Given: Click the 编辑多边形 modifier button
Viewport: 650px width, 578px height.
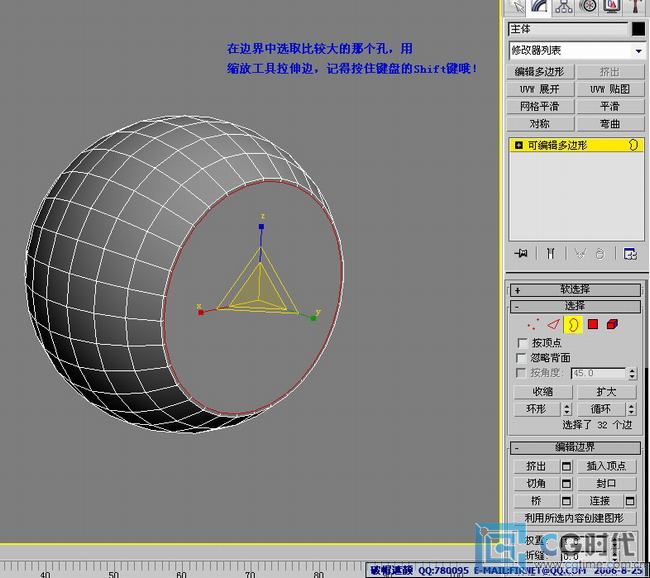Looking at the screenshot, I should (540, 72).
